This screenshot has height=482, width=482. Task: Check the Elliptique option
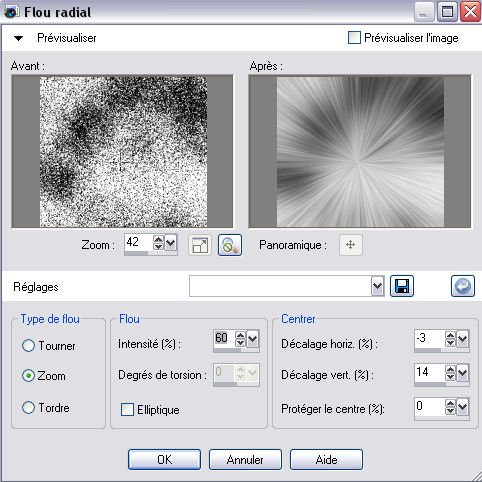pyautogui.click(x=127, y=410)
